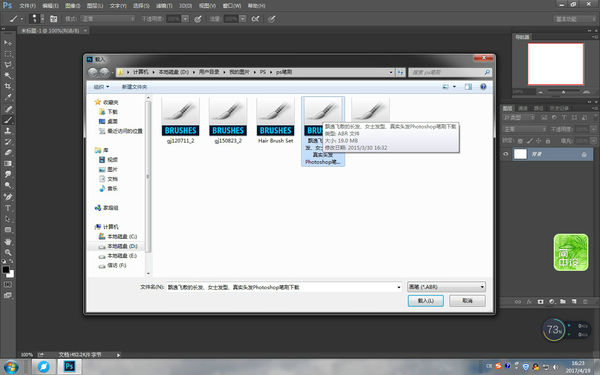Toggle lock transparent pixels in layers panel
Viewport: 600px width, 375px height.
point(520,141)
